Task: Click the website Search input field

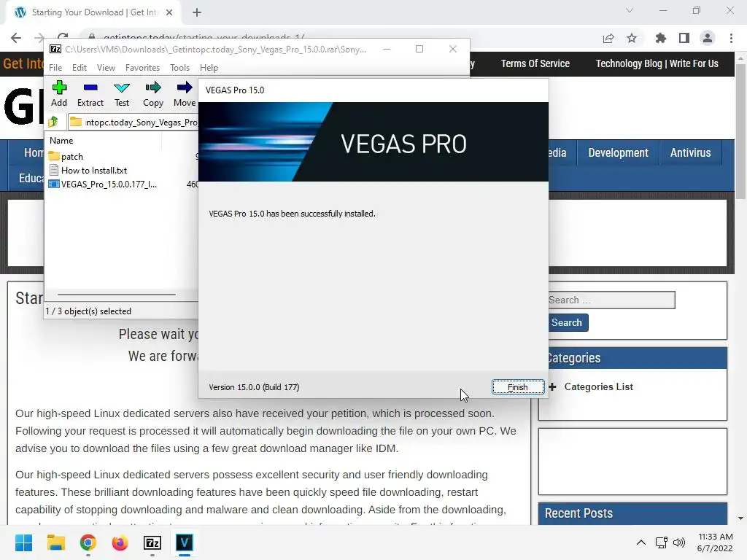Action: tap(611, 300)
